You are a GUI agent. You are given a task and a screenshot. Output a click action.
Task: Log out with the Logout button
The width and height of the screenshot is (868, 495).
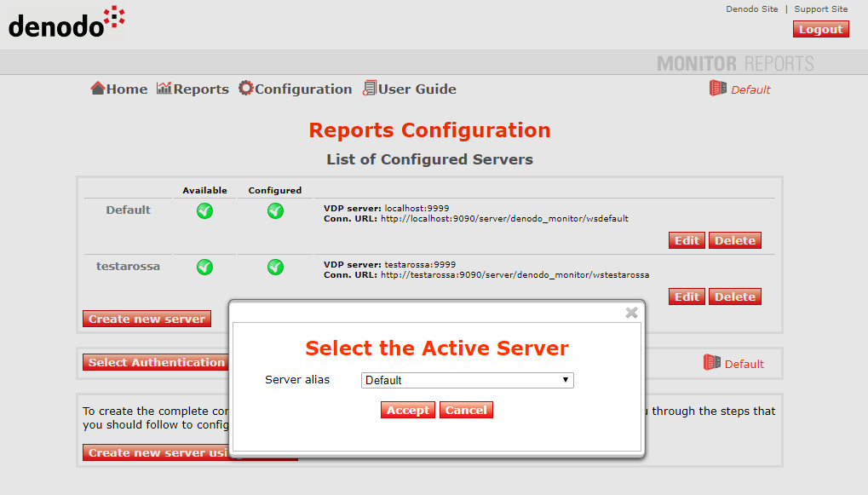(x=820, y=29)
